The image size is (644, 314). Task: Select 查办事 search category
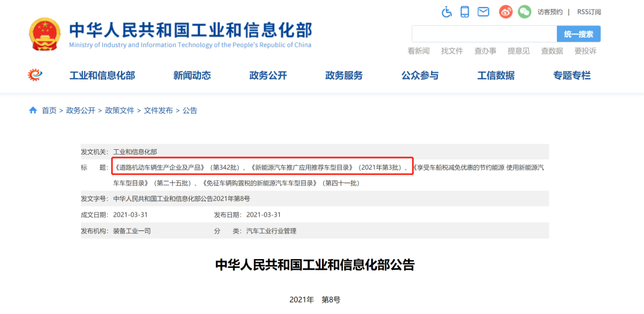[485, 51]
